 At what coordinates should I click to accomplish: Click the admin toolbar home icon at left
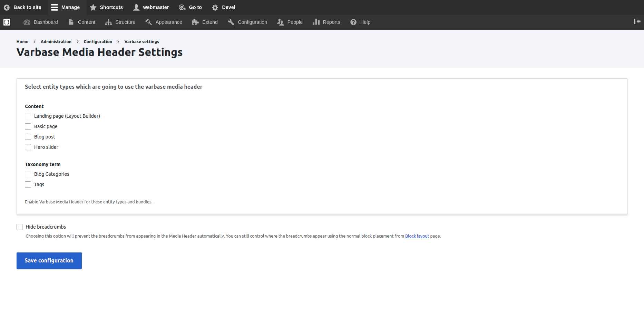[x=7, y=22]
